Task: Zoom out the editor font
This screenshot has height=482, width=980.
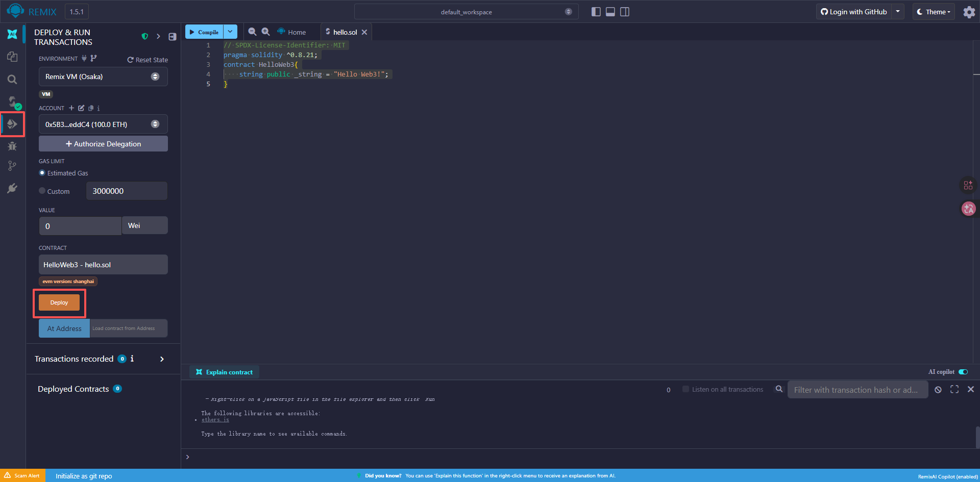Action: (x=252, y=32)
